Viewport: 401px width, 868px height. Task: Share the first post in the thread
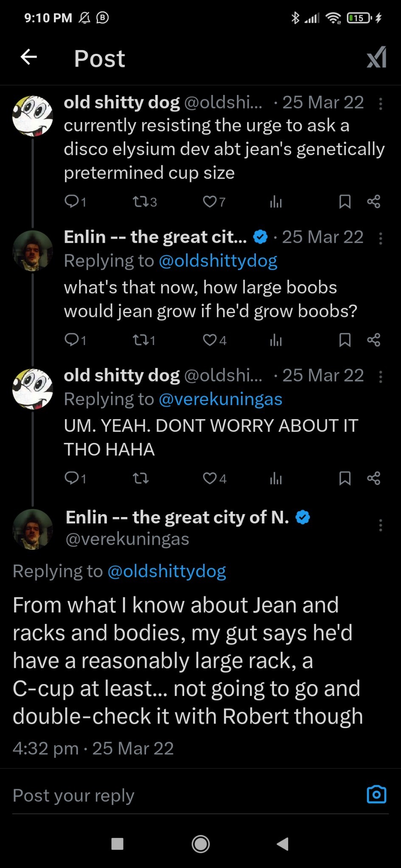point(373,201)
